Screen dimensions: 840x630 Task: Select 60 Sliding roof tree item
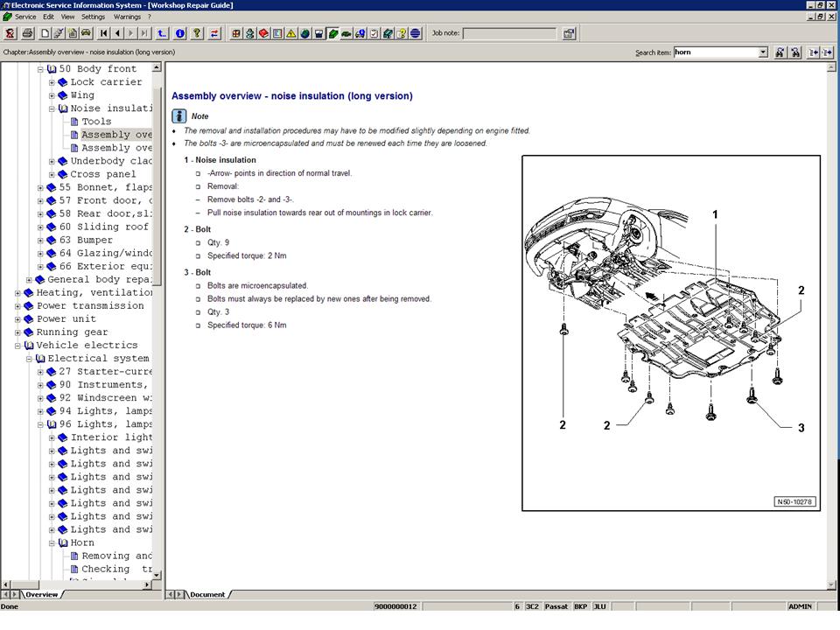(x=104, y=227)
